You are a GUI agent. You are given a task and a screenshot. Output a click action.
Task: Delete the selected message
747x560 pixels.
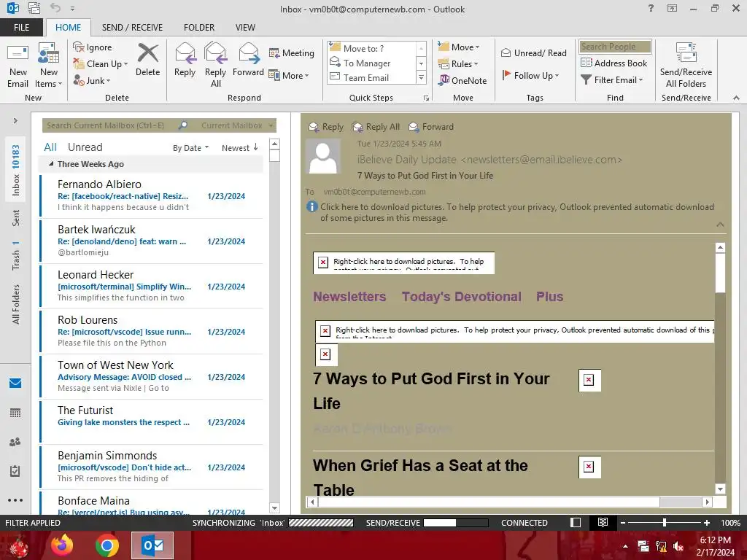pyautogui.click(x=147, y=60)
